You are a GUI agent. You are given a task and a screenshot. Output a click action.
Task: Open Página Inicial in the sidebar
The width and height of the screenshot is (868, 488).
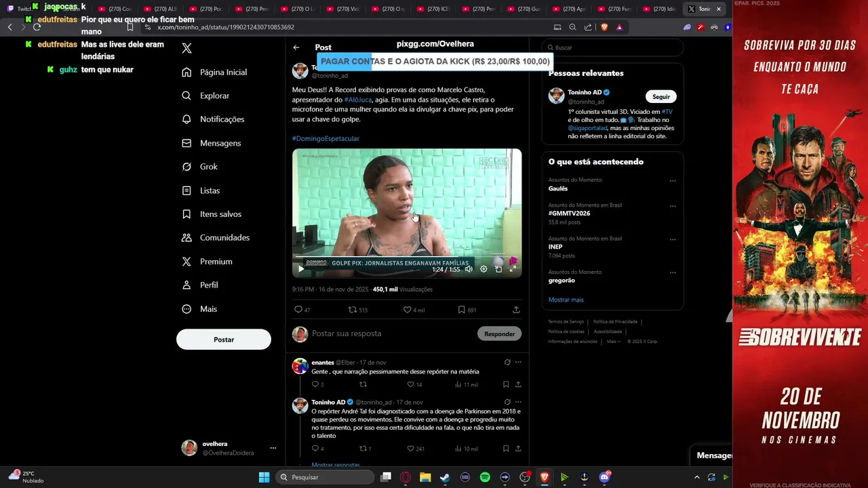tap(214, 73)
